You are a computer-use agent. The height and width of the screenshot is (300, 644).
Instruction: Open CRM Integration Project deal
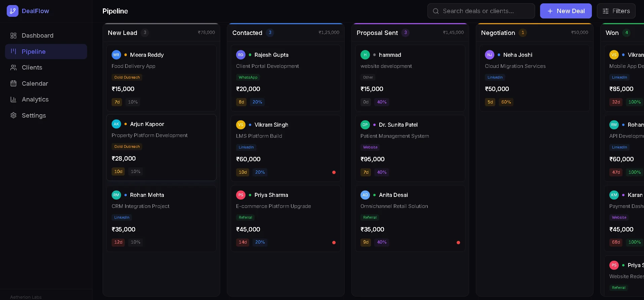click(161, 218)
